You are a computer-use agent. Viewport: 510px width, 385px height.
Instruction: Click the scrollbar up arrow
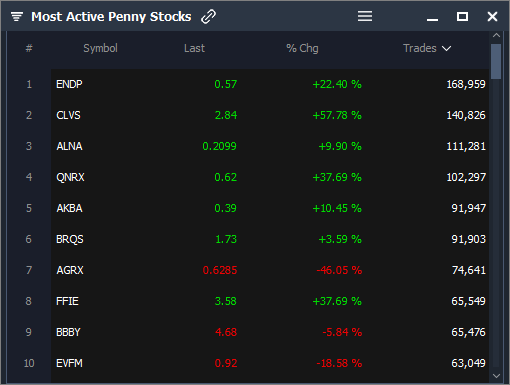click(496, 35)
